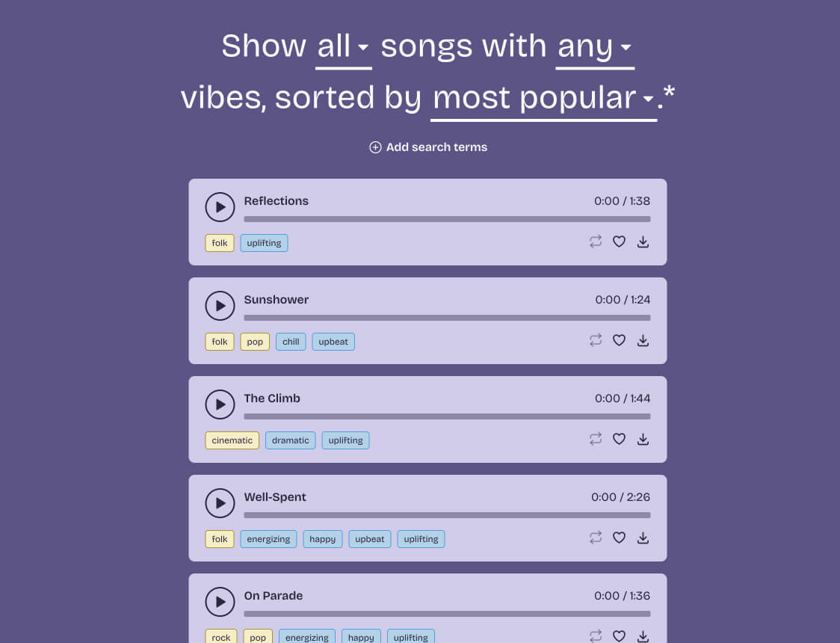
Task: Heart the Well-Spent song
Action: click(x=619, y=538)
